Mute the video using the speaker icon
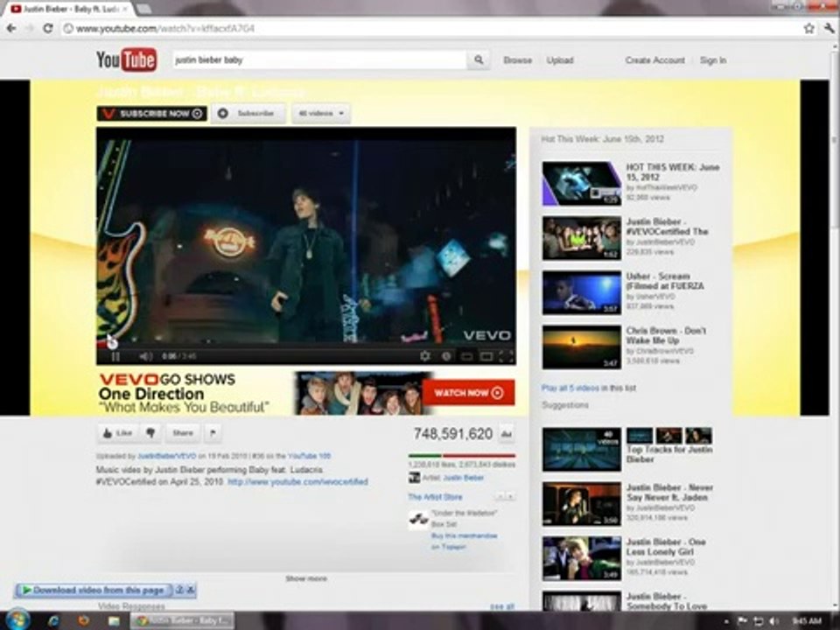Viewport: 840px width, 630px height. pos(146,356)
